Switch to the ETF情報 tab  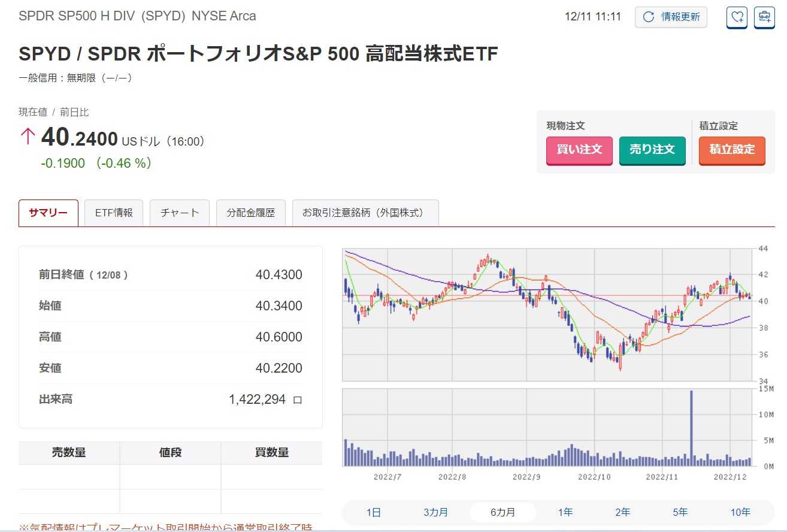coord(114,213)
